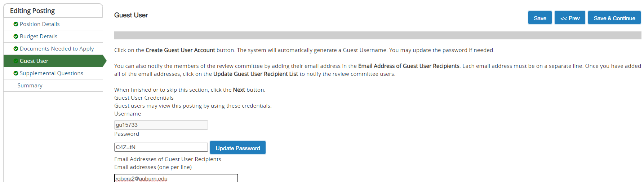Click the Username field showing gu15733
The image size is (644, 182).
[x=161, y=125]
